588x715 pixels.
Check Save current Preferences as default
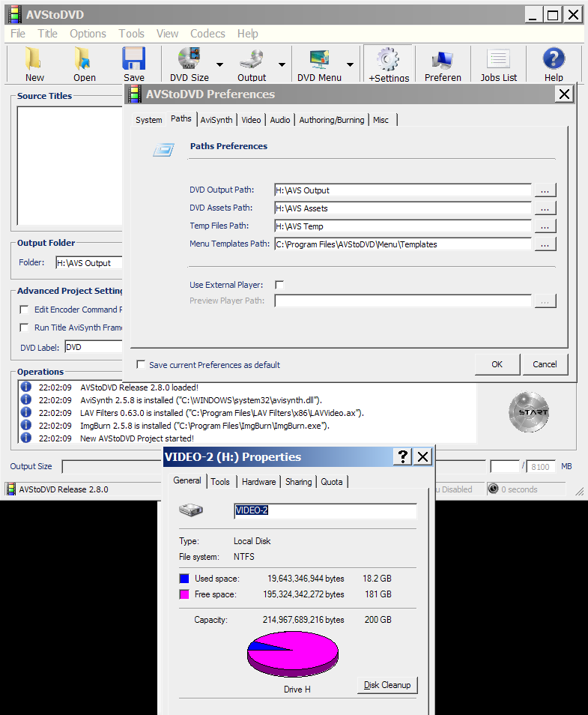pos(141,364)
